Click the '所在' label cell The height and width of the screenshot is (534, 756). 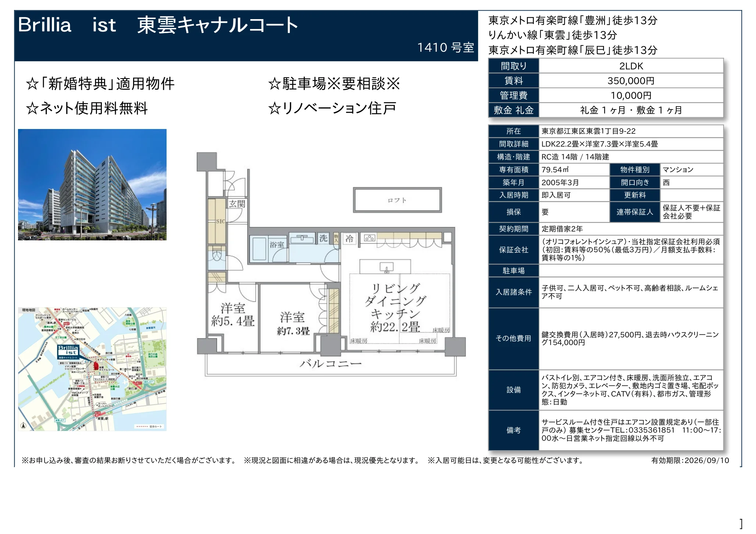(x=514, y=131)
